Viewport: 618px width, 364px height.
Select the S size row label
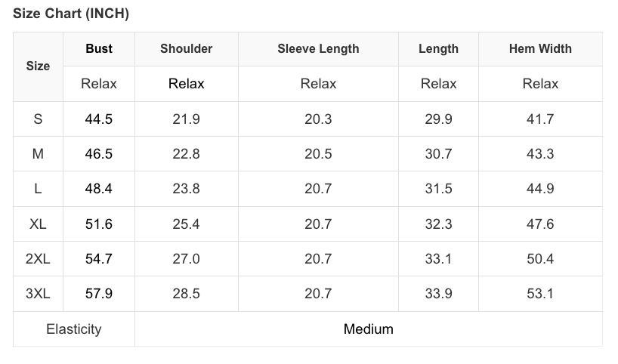(38, 119)
